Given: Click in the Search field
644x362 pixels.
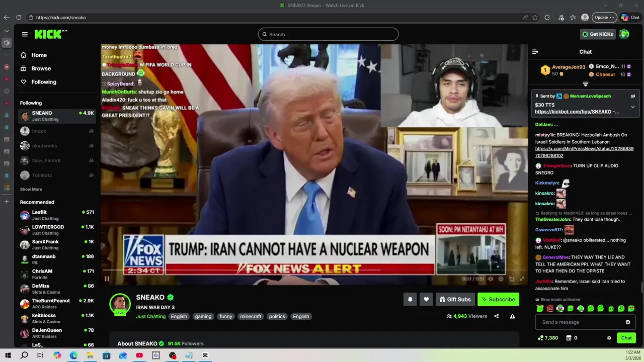Looking at the screenshot, I should point(328,34).
